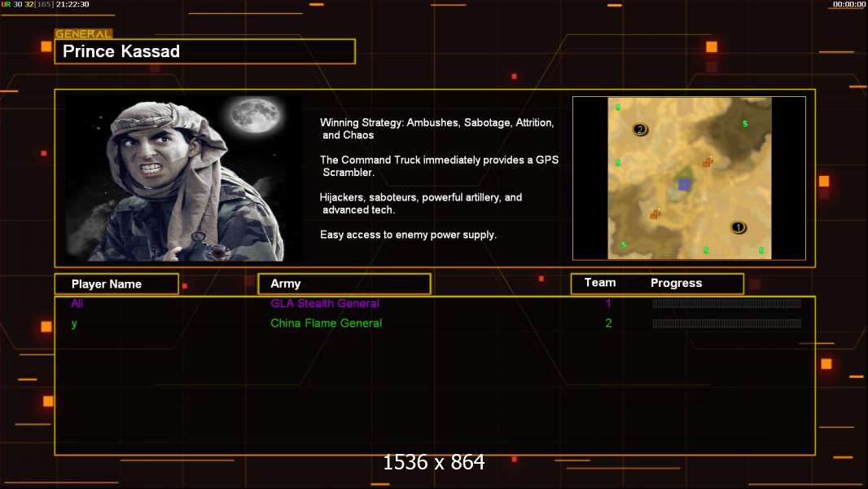This screenshot has height=489, width=868.
Task: Select the 'Player Name' column header
Action: tap(116, 284)
